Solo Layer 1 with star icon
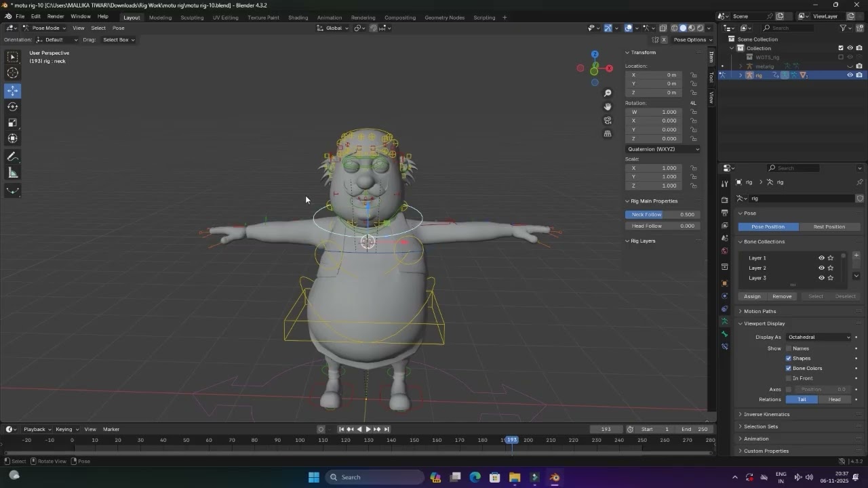Screen dimensions: 868x488 coord(831,258)
